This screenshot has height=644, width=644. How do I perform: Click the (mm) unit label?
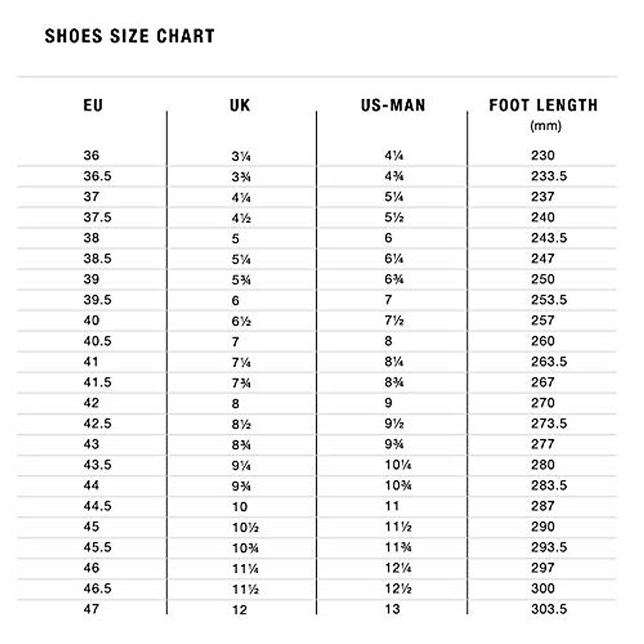pos(545,126)
